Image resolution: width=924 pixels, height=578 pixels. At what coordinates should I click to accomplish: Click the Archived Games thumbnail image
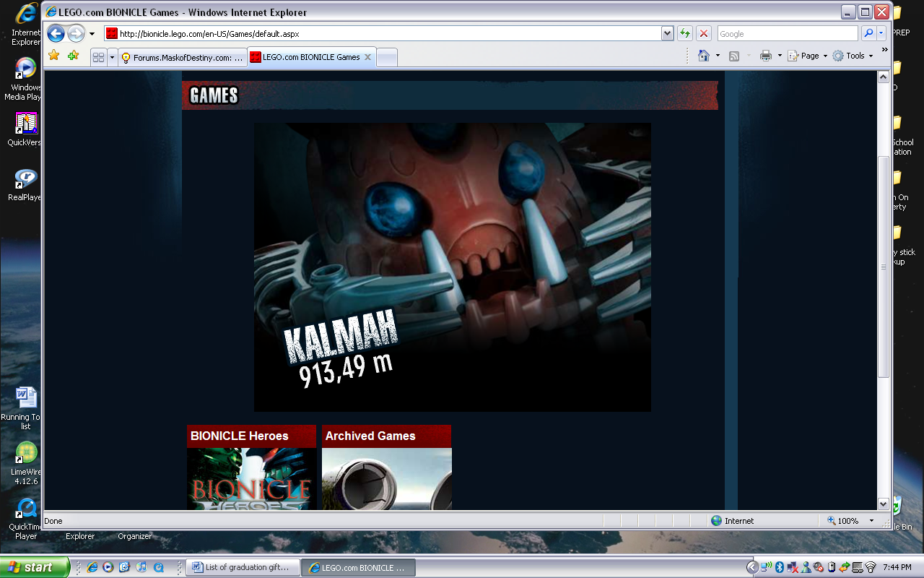pyautogui.click(x=387, y=479)
